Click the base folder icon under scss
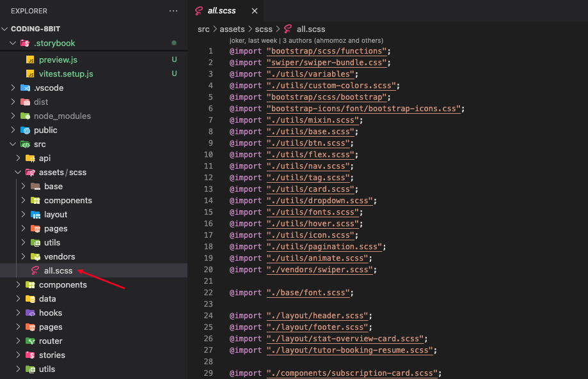 35,186
